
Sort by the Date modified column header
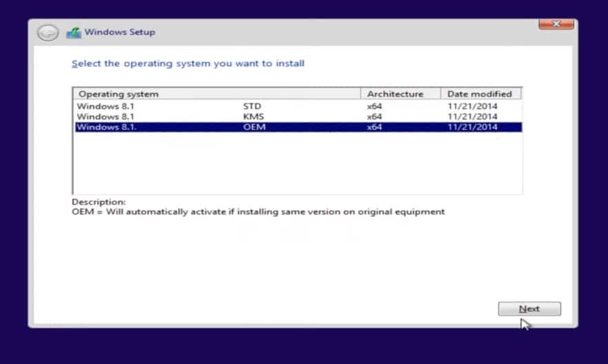[x=481, y=94]
